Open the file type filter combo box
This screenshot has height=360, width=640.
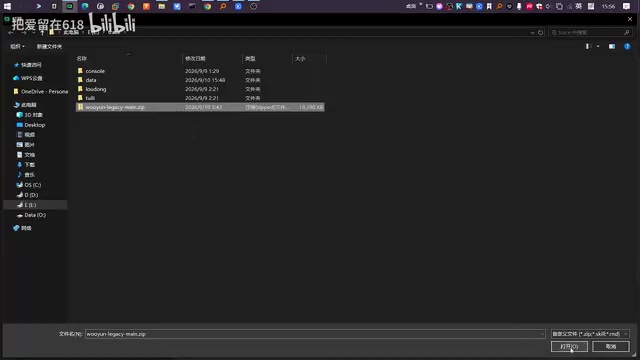(x=590, y=334)
